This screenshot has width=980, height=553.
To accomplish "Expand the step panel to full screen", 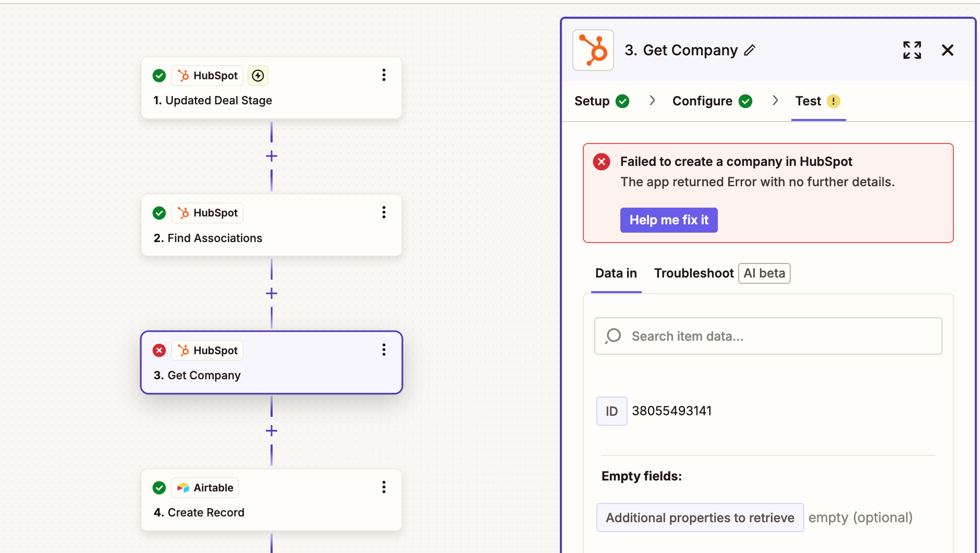I will [x=912, y=50].
